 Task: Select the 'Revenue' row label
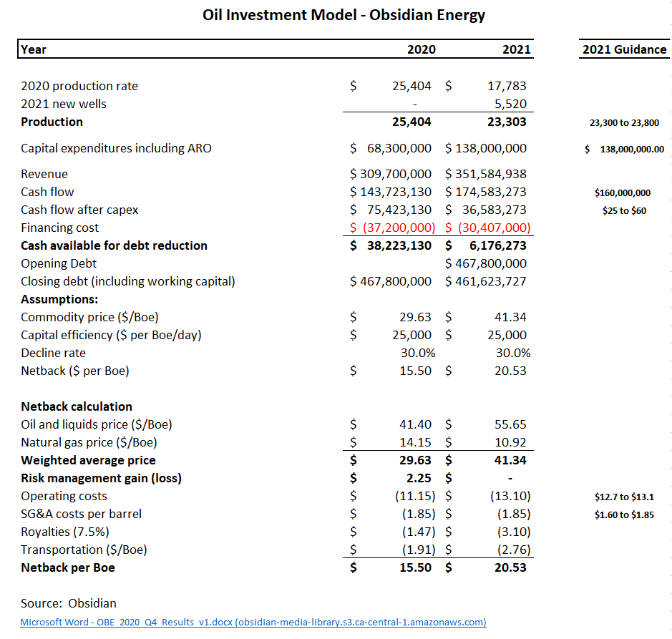(44, 174)
